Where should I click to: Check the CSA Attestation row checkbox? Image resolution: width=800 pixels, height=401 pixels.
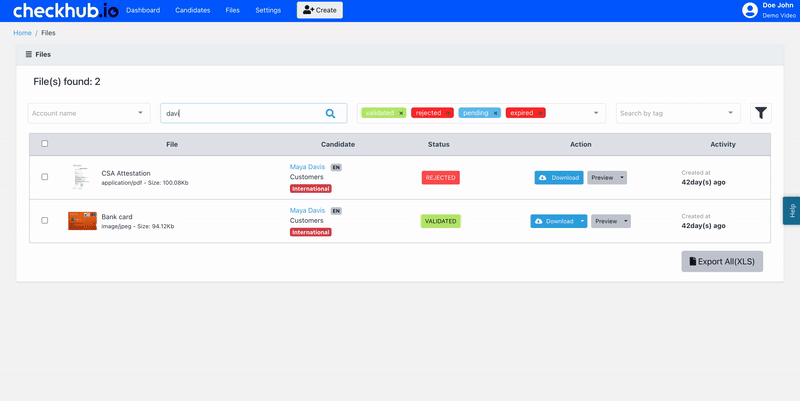point(44,177)
